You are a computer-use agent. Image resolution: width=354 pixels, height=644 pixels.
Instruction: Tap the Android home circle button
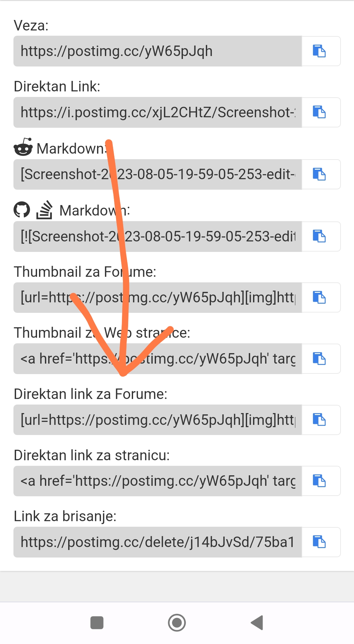(x=177, y=623)
